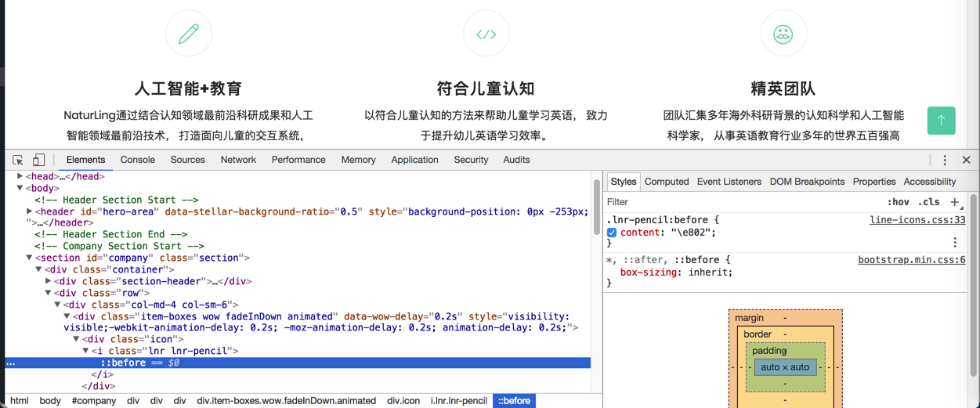980x408 pixels.
Task: Select the i.lnr.lnr-pencil breadcrumb
Action: [x=459, y=401]
